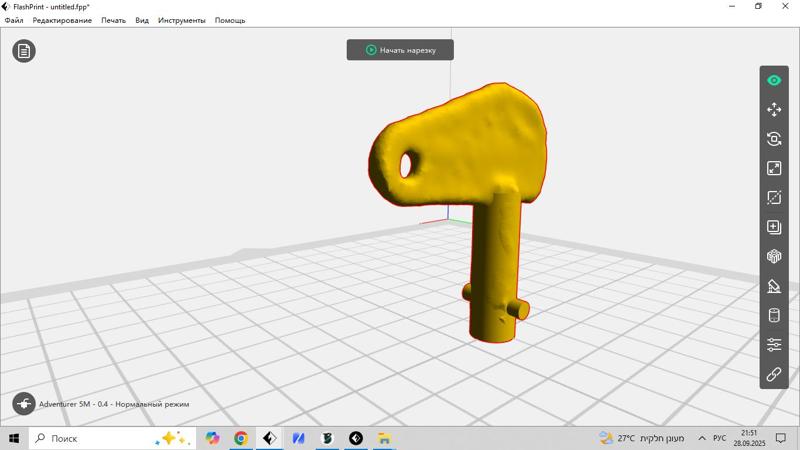Open the weather widget showing 27°C
This screenshot has width=800, height=450.
[x=642, y=438]
